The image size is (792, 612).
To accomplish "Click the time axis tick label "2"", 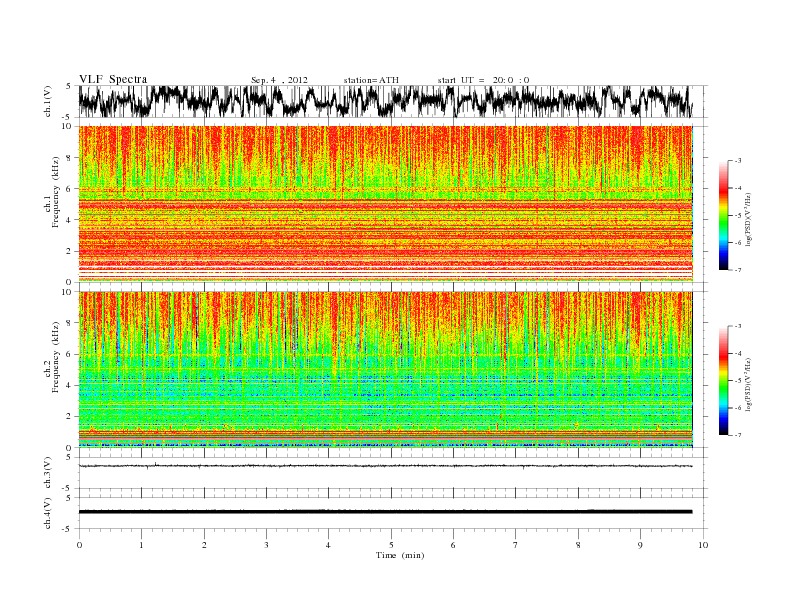I will [x=204, y=545].
